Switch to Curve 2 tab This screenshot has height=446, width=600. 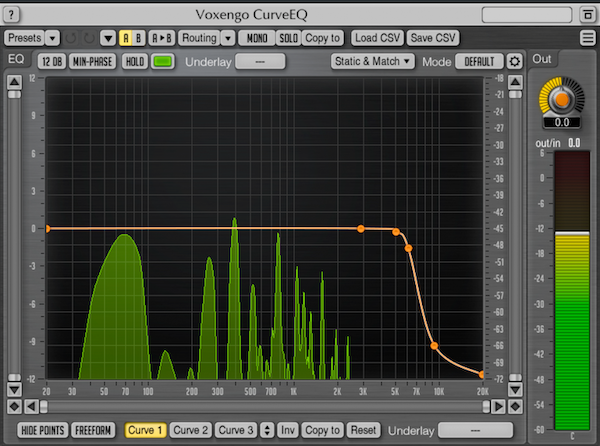point(190,430)
